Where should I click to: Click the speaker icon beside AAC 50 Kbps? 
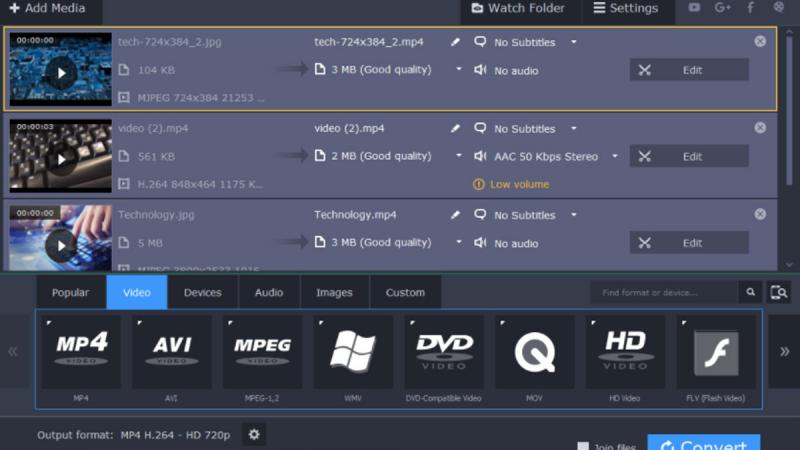coord(480,156)
